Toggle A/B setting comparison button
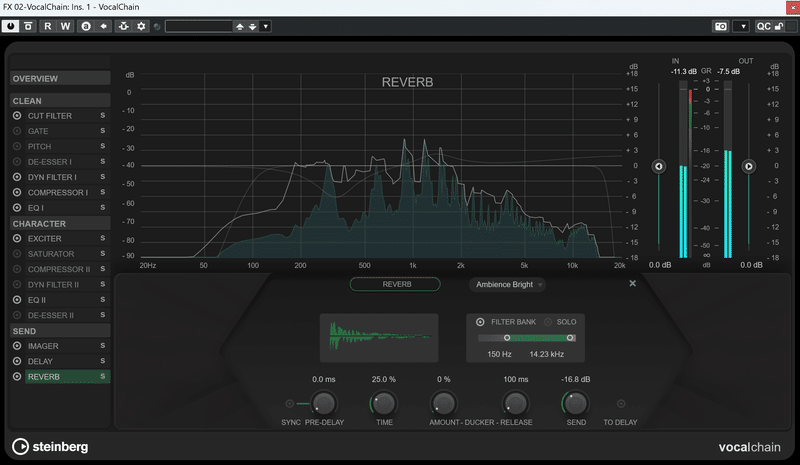The height and width of the screenshot is (465, 800). tap(86, 26)
